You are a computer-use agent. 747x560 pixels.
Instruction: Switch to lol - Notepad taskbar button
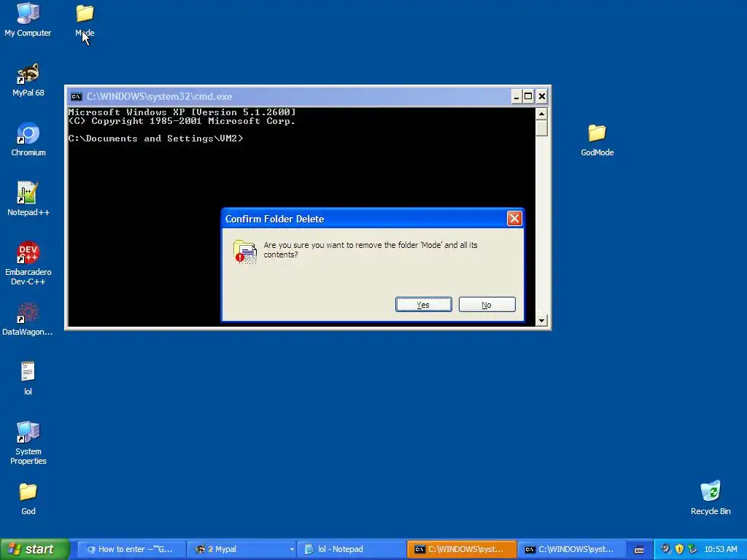(x=351, y=549)
